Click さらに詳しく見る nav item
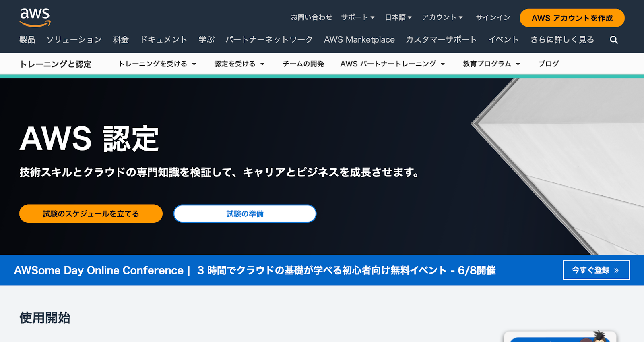Image resolution: width=644 pixels, height=342 pixels. 562,39
